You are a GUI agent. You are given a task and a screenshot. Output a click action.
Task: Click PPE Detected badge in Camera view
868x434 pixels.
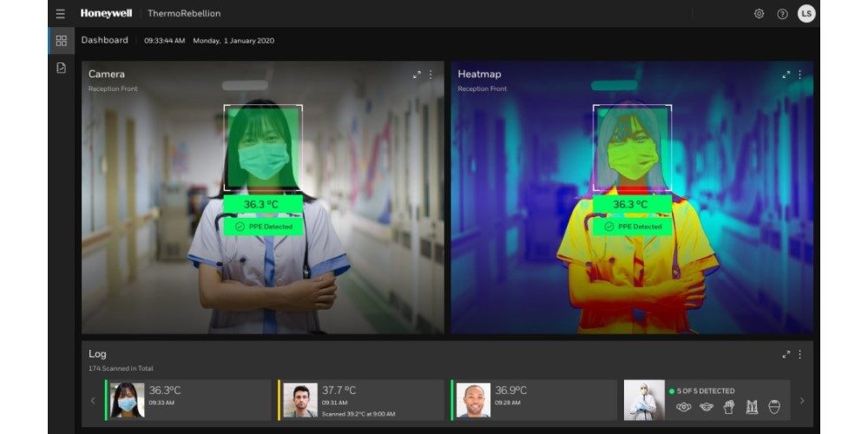click(x=263, y=227)
